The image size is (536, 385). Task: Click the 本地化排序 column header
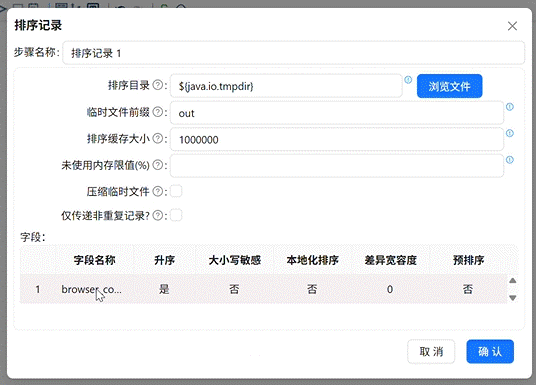[312, 260]
